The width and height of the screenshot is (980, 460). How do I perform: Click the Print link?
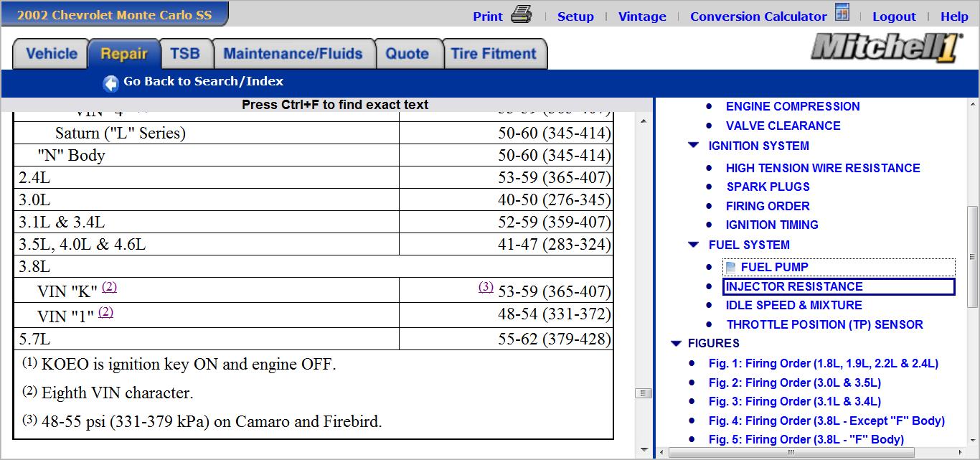pos(488,17)
